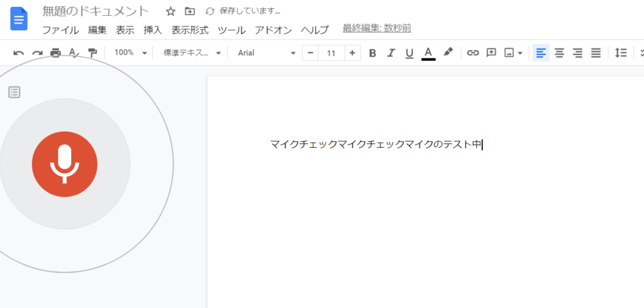The width and height of the screenshot is (644, 308).
Task: Check the saving status indicator
Action: coord(243,11)
